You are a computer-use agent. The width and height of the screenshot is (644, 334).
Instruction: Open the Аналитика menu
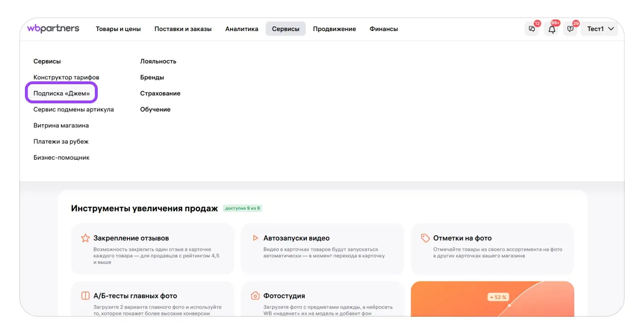click(241, 29)
